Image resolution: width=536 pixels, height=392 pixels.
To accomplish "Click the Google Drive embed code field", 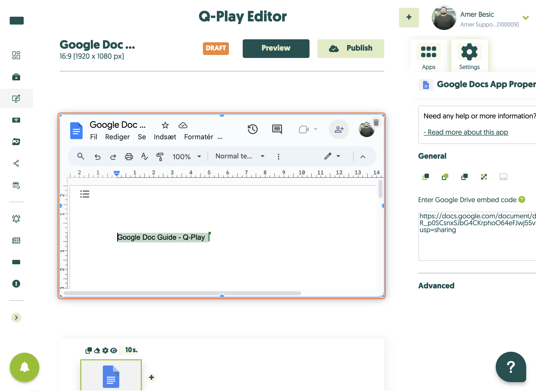I will point(477,236).
